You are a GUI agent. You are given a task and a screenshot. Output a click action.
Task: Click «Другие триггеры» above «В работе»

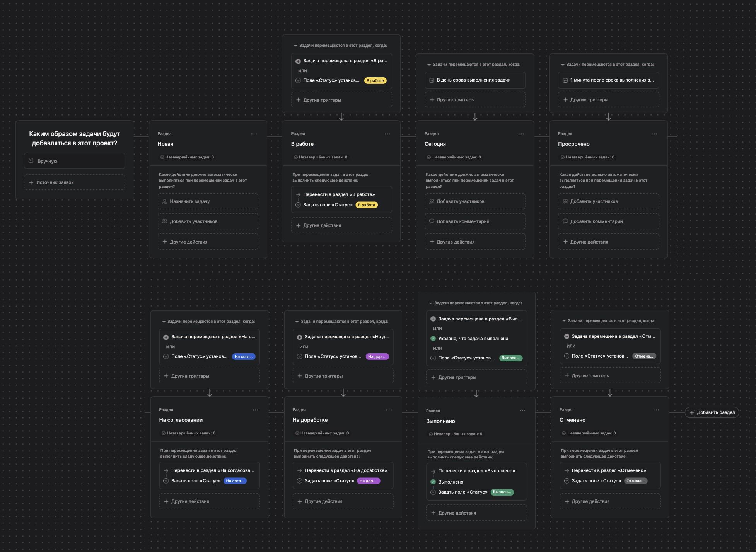[341, 100]
